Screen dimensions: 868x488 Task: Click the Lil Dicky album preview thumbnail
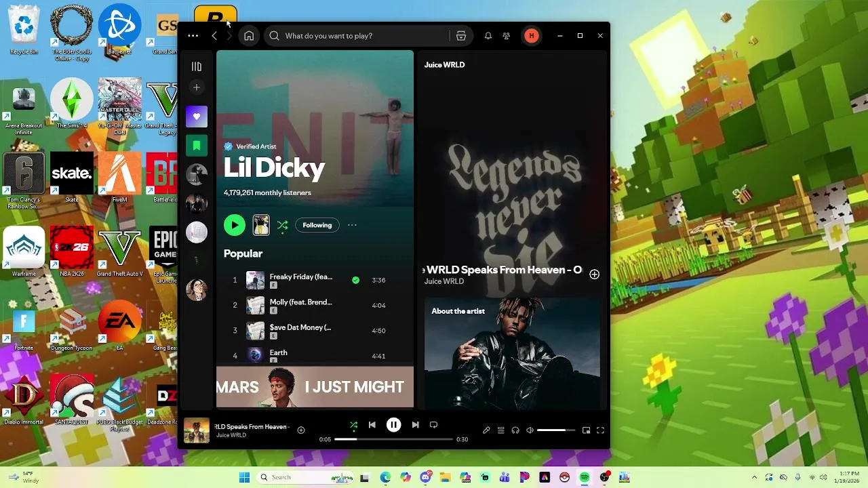[x=261, y=225]
